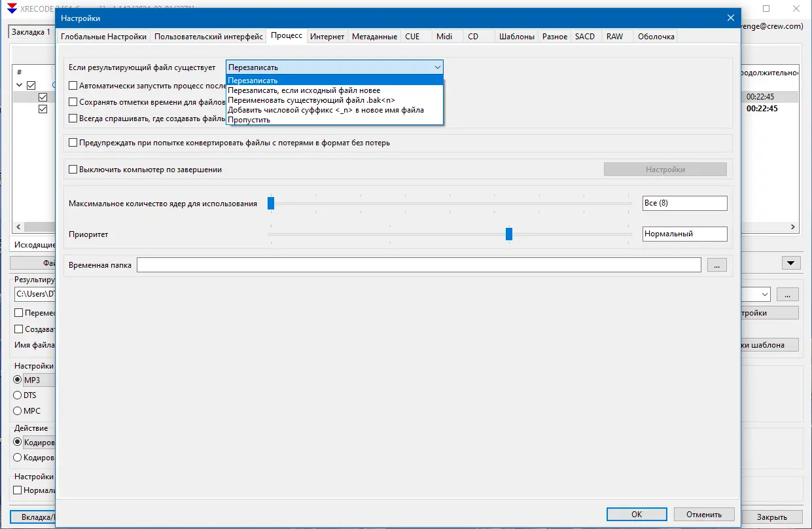Click Закрыть button in main window
The image size is (812, 529).
771,517
